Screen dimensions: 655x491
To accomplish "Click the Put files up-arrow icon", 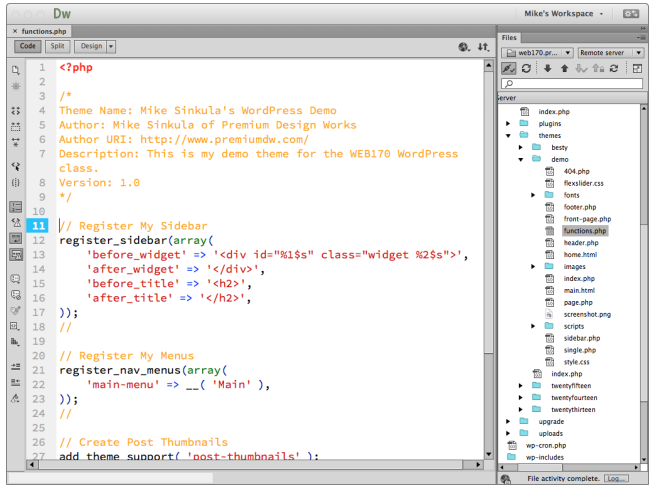I will (x=564, y=68).
